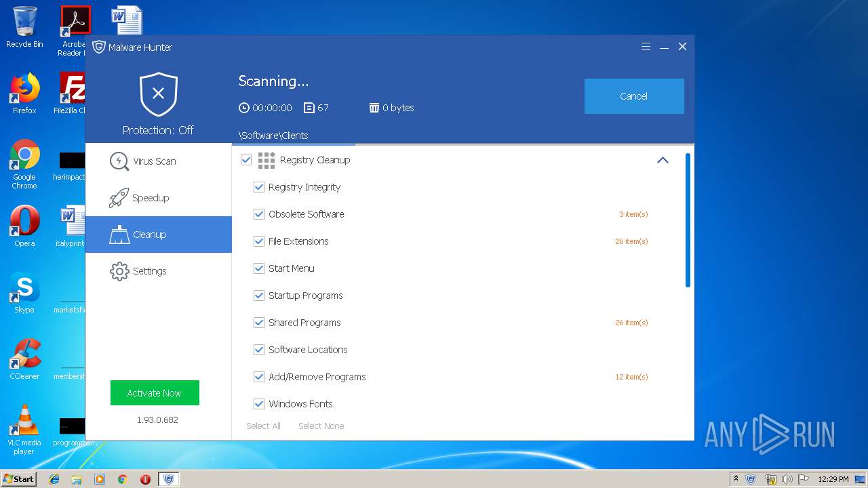The image size is (868, 488).
Task: Click the scanned items count icon
Action: pyautogui.click(x=309, y=108)
